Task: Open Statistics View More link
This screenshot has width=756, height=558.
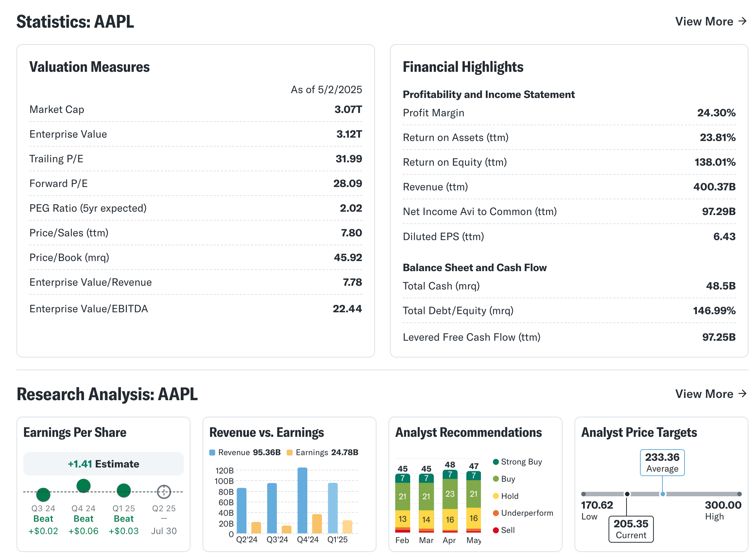Action: 704,21
